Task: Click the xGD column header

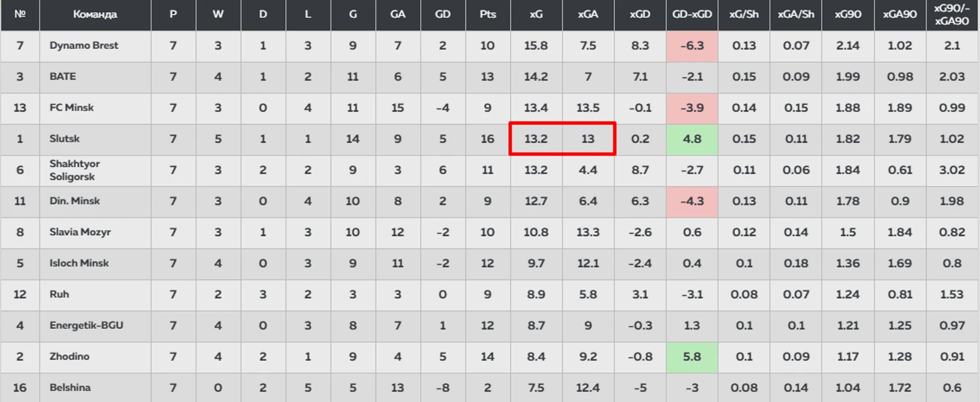Action: [640, 14]
